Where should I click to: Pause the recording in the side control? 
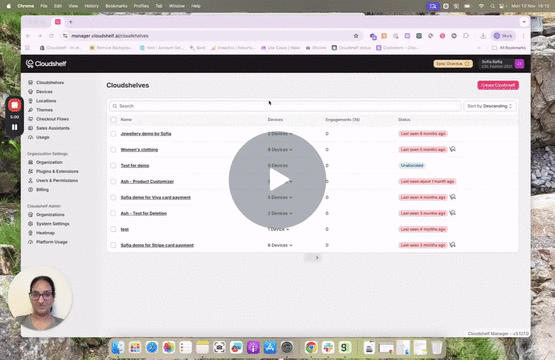coord(15,127)
